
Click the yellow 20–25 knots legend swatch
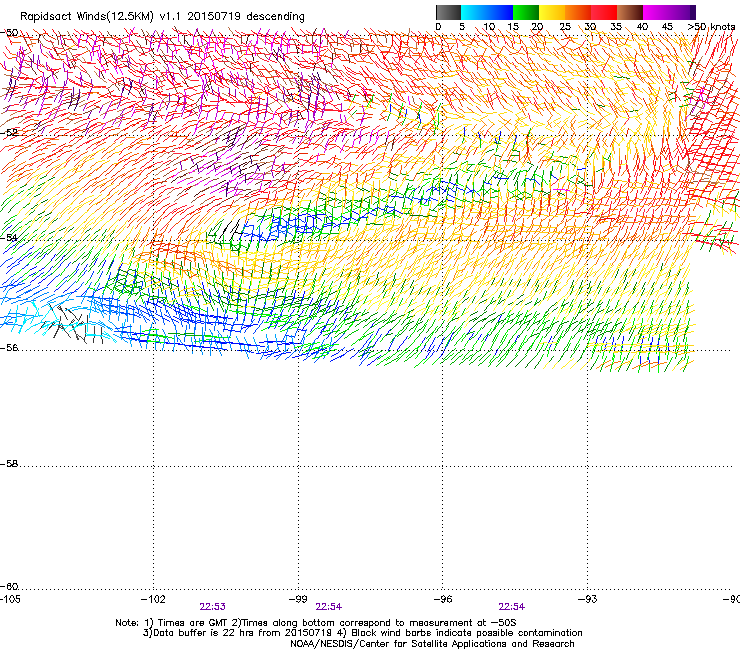point(552,12)
